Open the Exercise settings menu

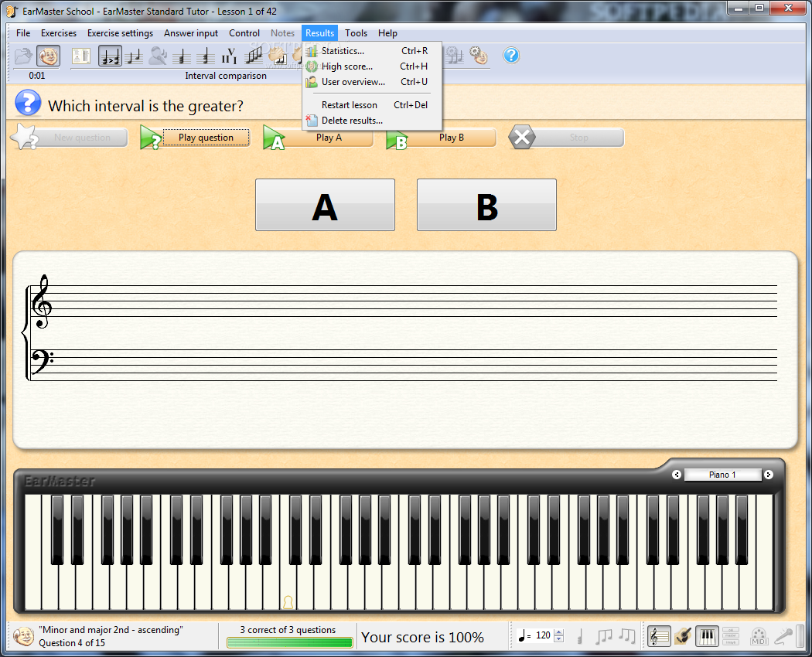pos(120,33)
